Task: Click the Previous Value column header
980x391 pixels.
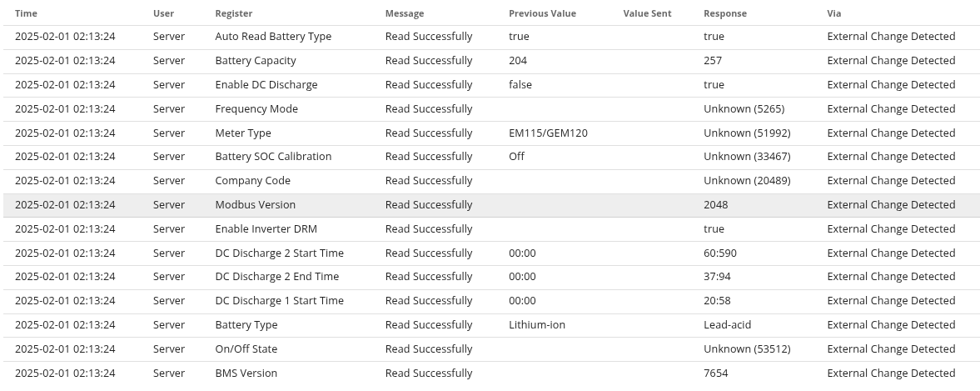Action: (x=543, y=13)
